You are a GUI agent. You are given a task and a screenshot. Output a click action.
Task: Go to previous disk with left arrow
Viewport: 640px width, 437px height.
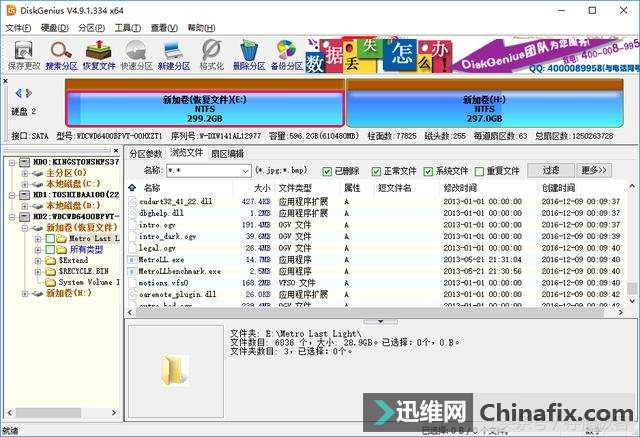pyautogui.click(x=18, y=93)
